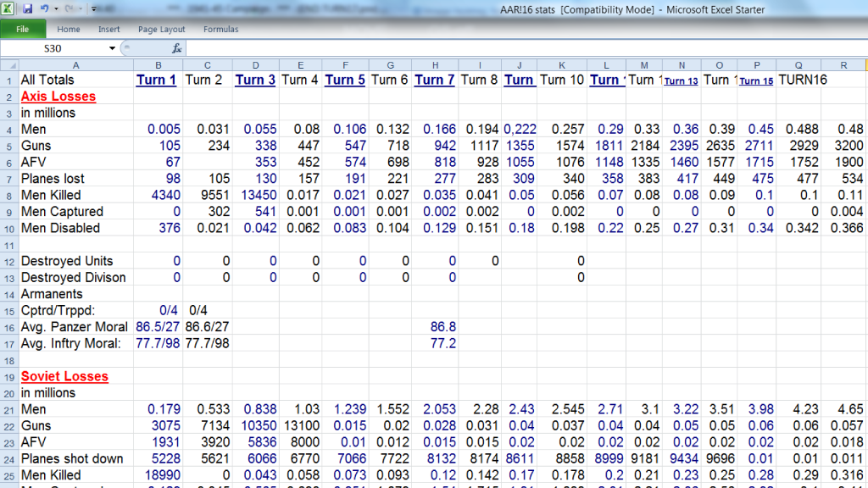Follow the Turn 13 link in header row
This screenshot has height=488, width=868.
[x=681, y=81]
